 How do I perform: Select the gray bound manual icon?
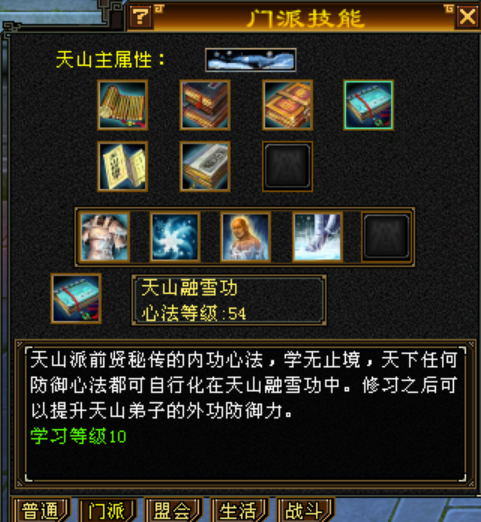coord(205,166)
